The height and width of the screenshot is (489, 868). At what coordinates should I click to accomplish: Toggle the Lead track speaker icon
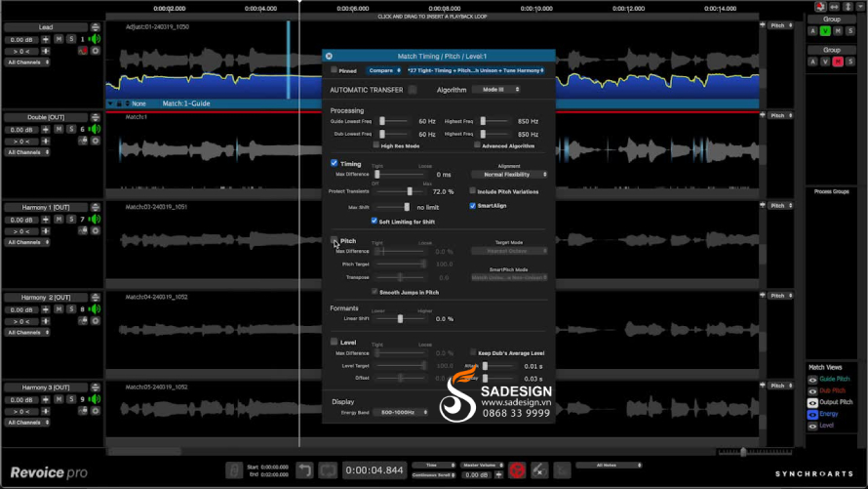point(96,39)
